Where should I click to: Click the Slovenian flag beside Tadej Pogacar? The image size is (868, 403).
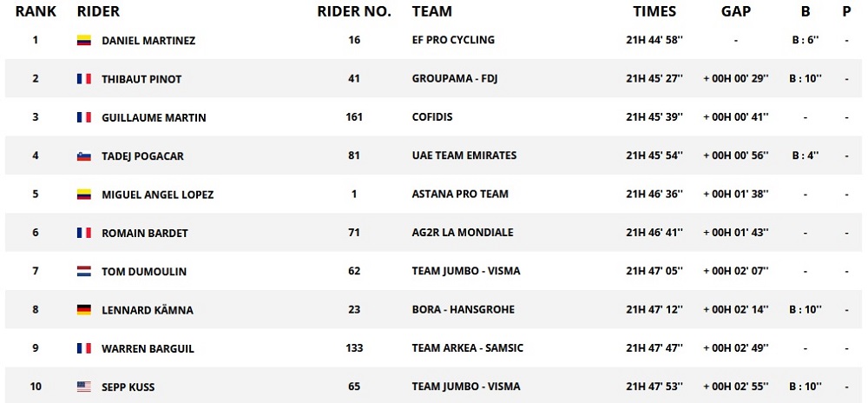[84, 156]
